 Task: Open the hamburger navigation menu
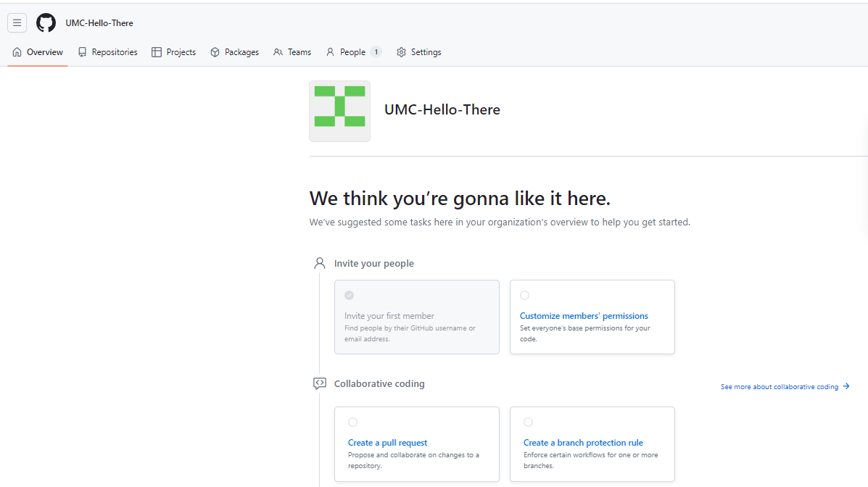pos(17,22)
